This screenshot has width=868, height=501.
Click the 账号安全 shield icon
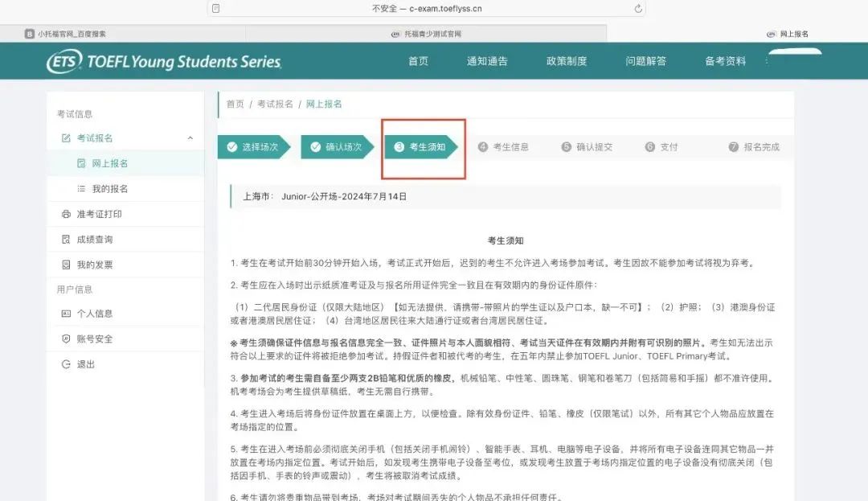(x=66, y=339)
